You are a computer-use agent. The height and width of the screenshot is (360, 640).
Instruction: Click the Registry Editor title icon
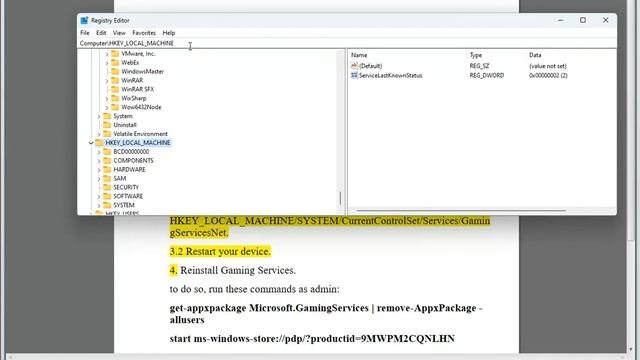click(84, 20)
